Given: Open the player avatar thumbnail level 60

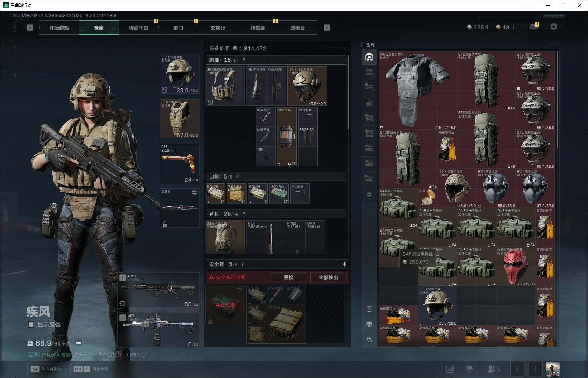Looking at the screenshot, I should click(x=553, y=369).
